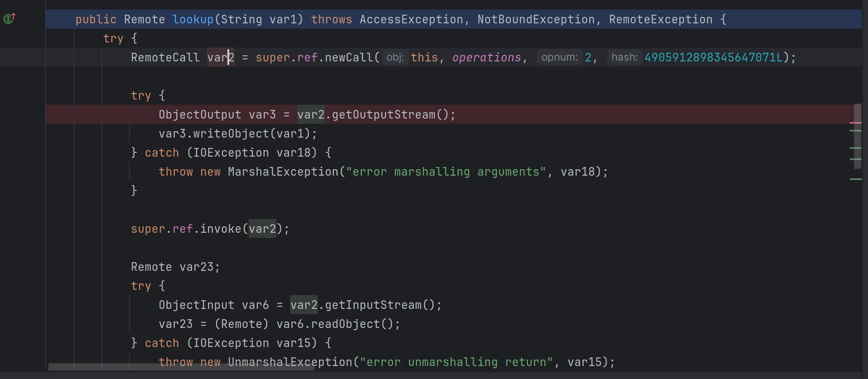The width and height of the screenshot is (868, 379).
Task: Click the horizontal scrollbar at bottom
Action: (181, 367)
